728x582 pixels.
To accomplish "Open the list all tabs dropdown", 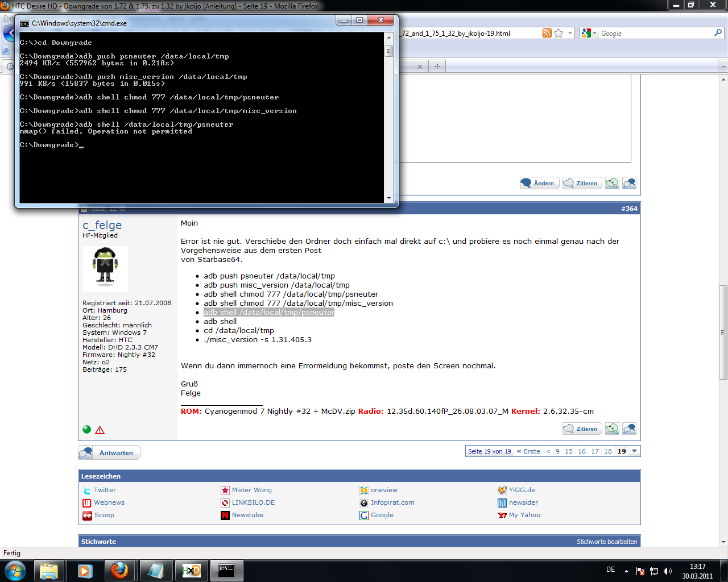I will click(723, 66).
